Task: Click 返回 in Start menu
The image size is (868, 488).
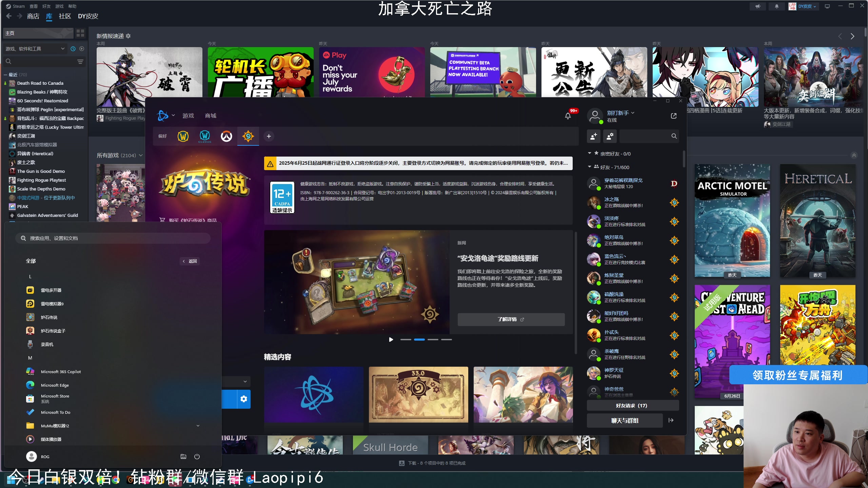Action: (190, 261)
